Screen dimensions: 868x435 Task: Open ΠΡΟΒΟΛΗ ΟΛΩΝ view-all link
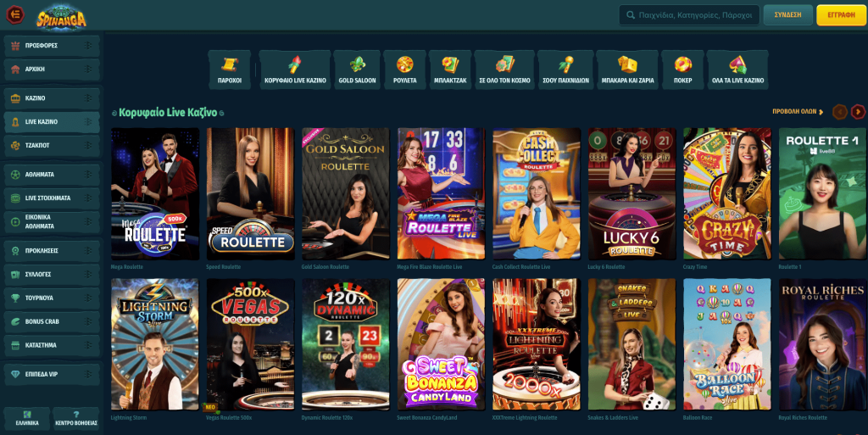point(798,112)
